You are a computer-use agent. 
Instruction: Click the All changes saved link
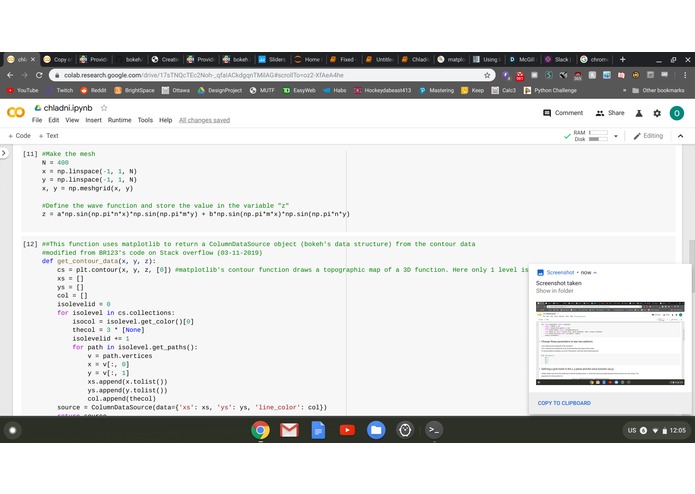pos(204,120)
